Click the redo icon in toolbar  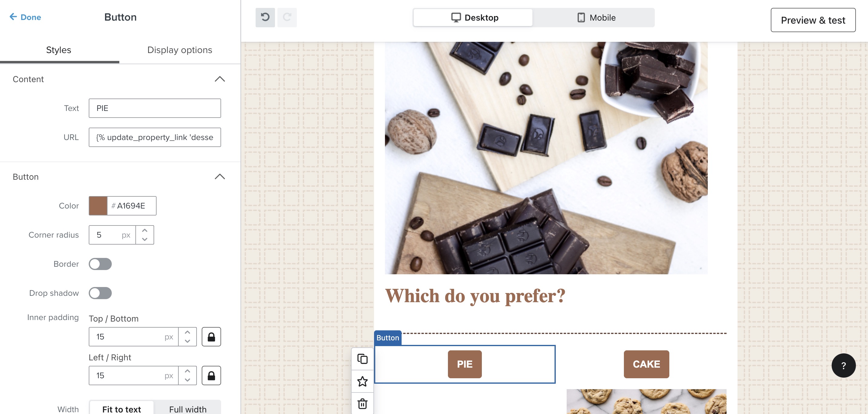[x=288, y=17]
